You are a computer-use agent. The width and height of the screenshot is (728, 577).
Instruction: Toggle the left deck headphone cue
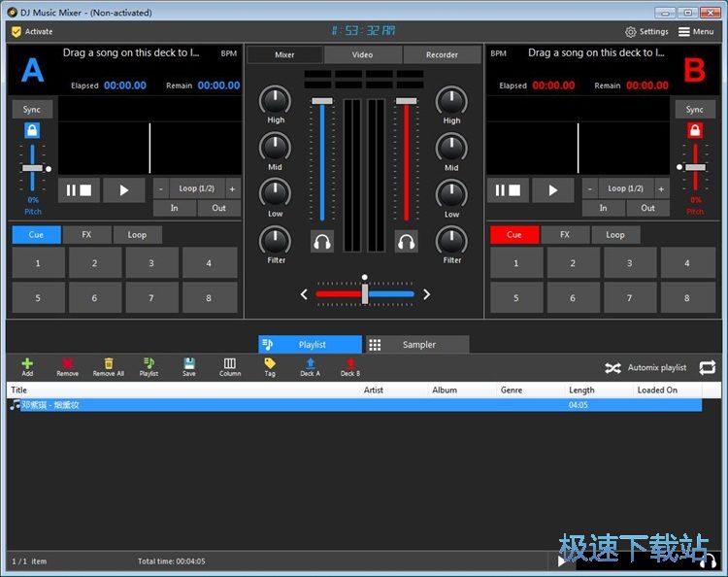[322, 241]
